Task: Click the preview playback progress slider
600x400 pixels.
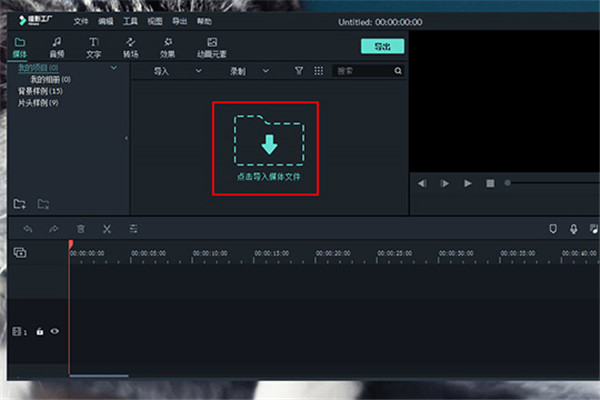Action: click(x=550, y=183)
